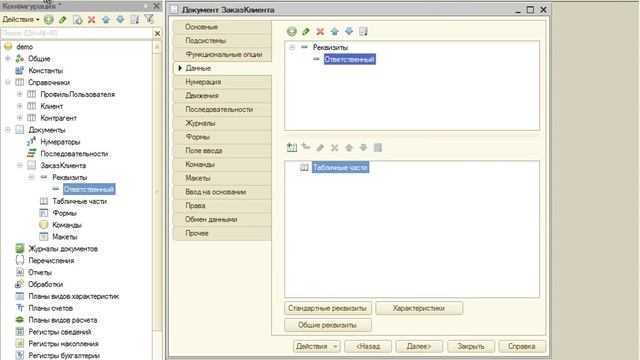
Task: Click move down in tabular sections toolbar
Action: coord(363,147)
